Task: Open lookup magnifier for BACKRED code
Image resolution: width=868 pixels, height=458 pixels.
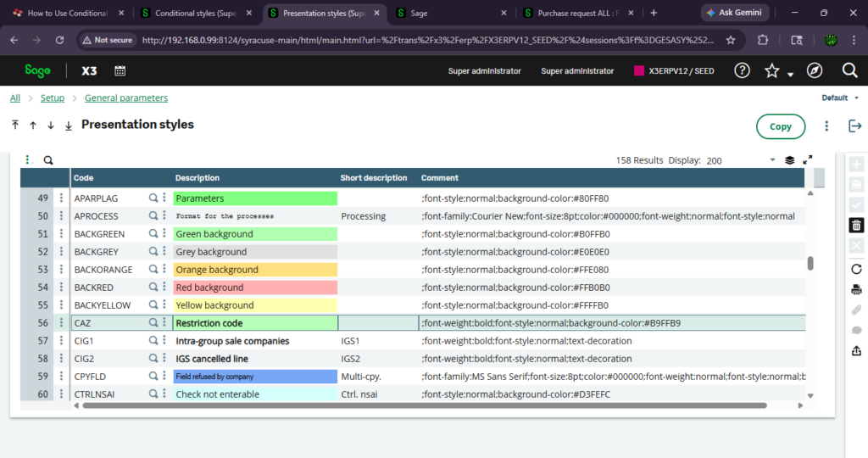Action: coord(153,287)
